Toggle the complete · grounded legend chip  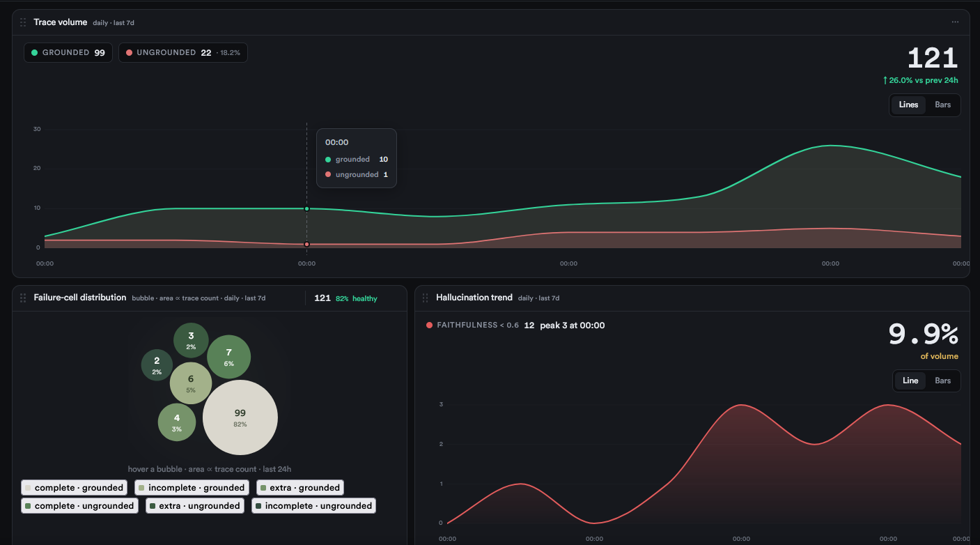point(74,488)
